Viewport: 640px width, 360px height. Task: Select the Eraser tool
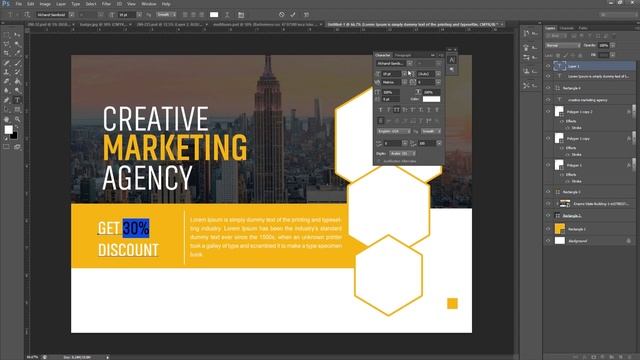coord(7,81)
